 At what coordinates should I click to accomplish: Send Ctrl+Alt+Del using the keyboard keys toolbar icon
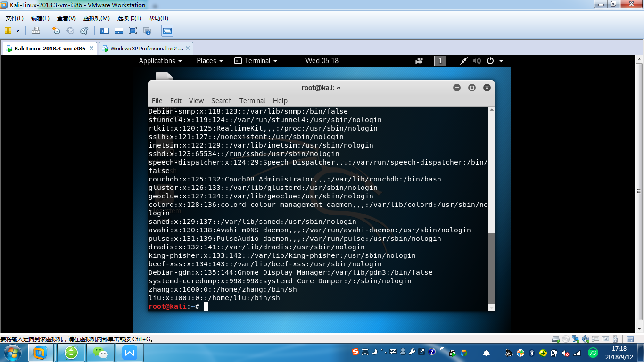coord(36,31)
